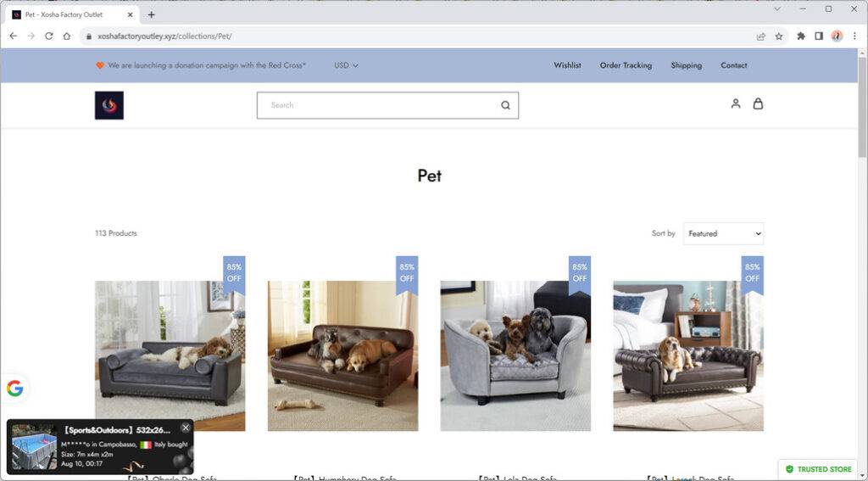Click the browser address bar URL
The width and height of the screenshot is (868, 481).
click(164, 36)
